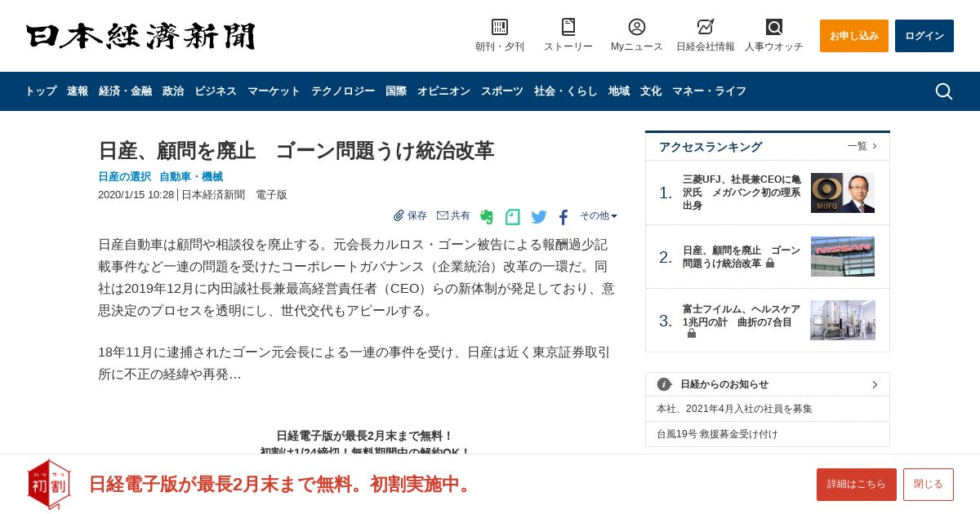Dismiss the banner with 閉じる button
Screen dimensions: 980x514
[x=929, y=485]
